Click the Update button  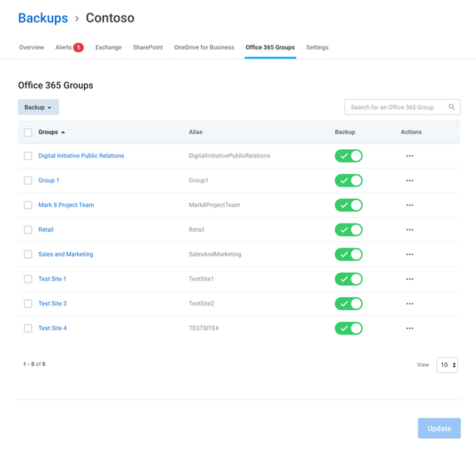[x=439, y=428]
